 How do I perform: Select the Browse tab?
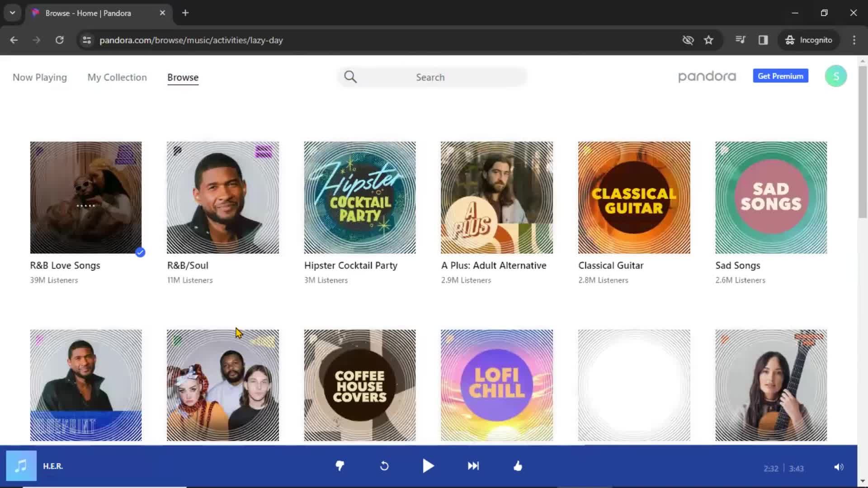183,77
